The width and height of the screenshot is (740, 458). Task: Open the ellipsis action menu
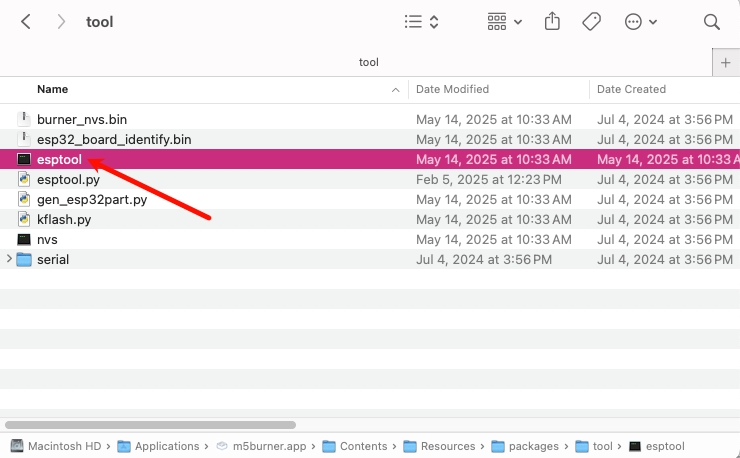pos(640,22)
